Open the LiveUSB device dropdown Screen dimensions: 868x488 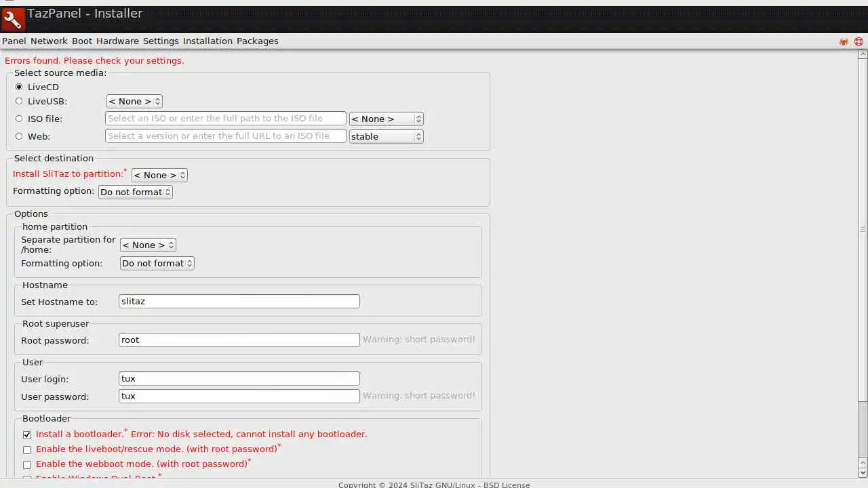(x=134, y=101)
